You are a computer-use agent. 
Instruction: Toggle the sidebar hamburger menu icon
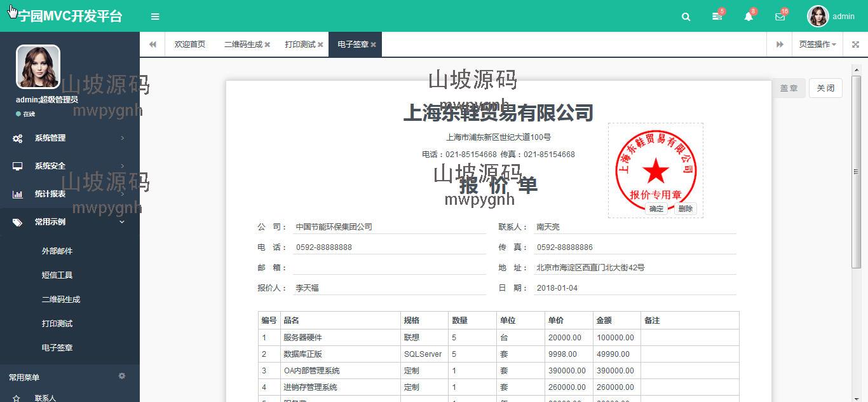tap(155, 17)
